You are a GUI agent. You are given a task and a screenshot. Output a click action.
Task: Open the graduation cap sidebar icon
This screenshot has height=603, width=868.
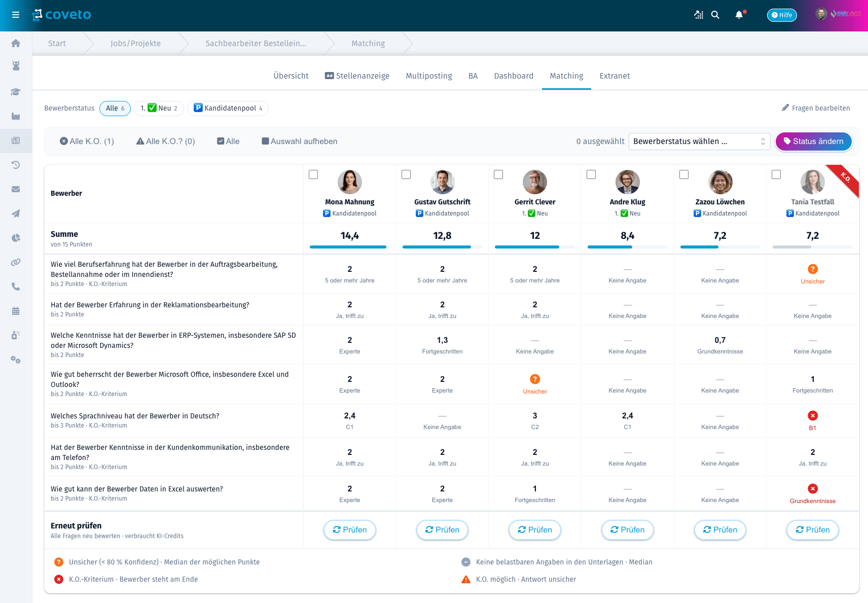tap(16, 92)
